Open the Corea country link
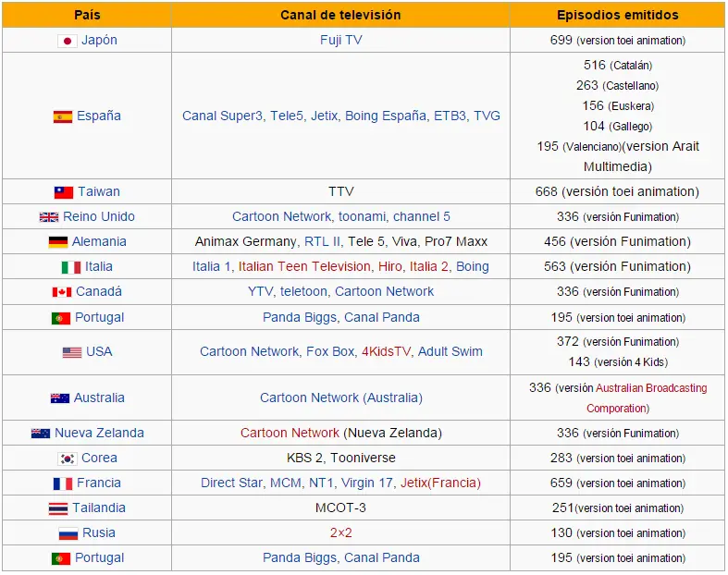 click(x=99, y=458)
